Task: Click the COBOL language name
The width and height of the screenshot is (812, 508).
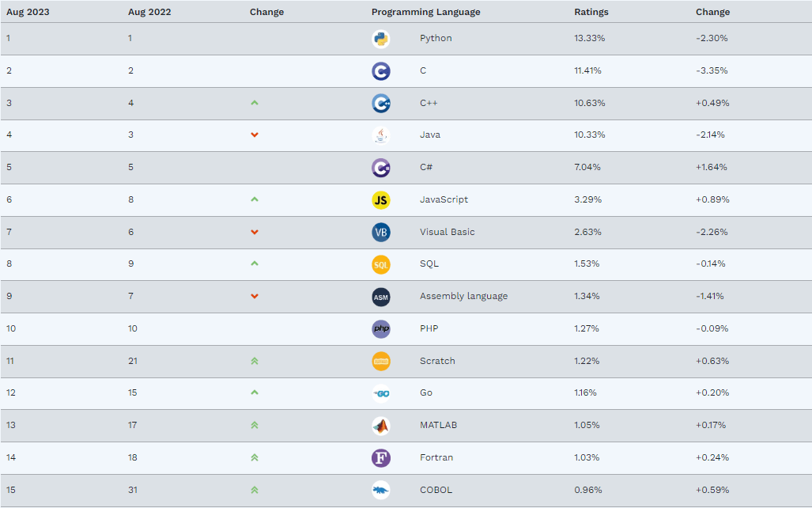Action: (436, 490)
